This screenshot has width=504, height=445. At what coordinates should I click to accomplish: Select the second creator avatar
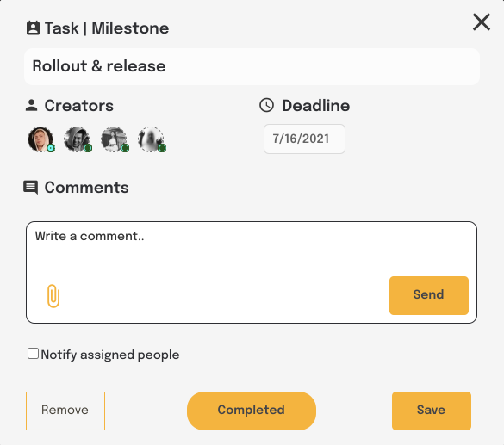(x=77, y=139)
